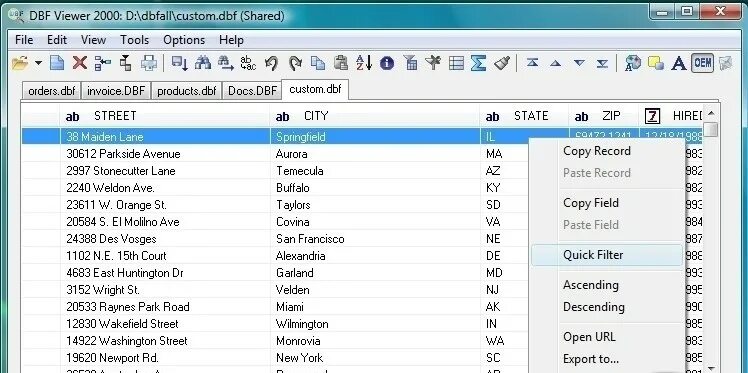Image resolution: width=748 pixels, height=373 pixels.
Task: Click the red X delete icon
Action: coord(80,63)
